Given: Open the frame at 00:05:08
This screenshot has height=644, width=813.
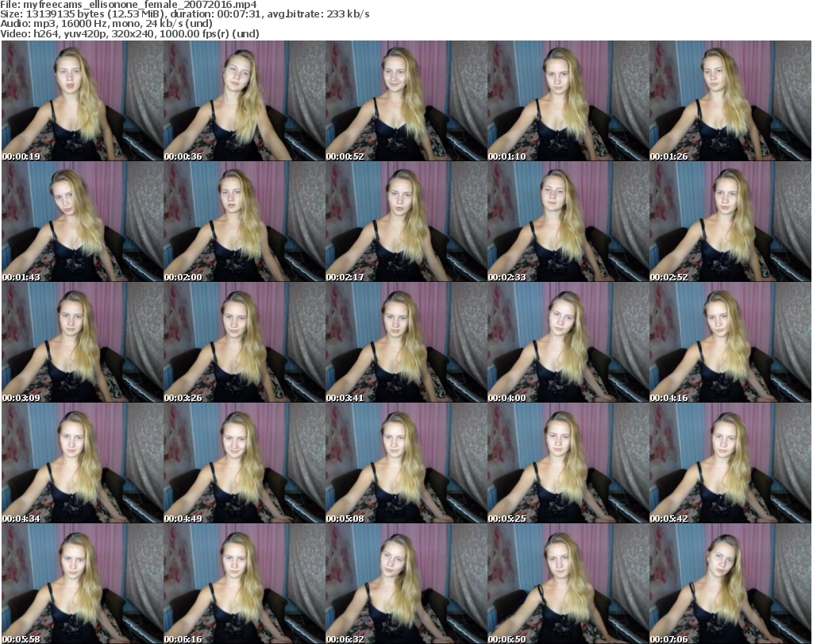Looking at the screenshot, I should pyautogui.click(x=406, y=463).
